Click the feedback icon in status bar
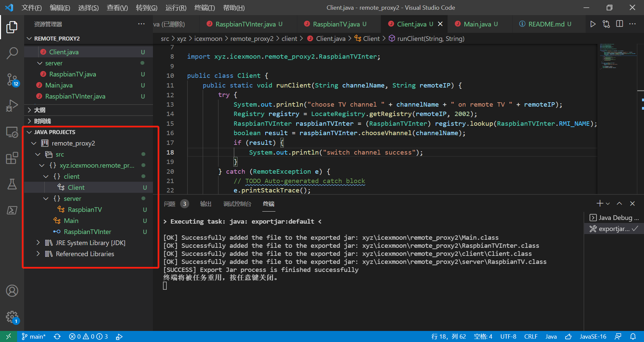The image size is (644, 342). 618,336
